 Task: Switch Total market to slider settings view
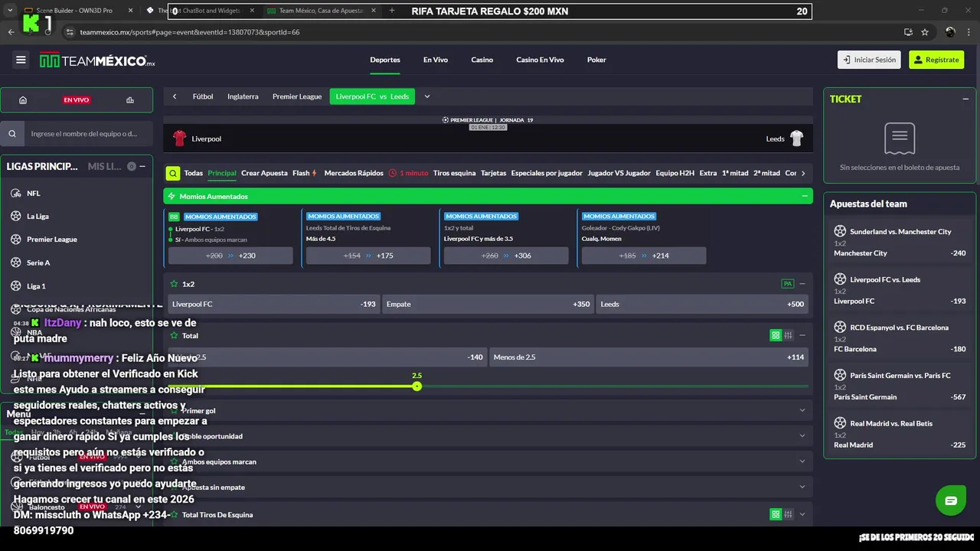(789, 335)
